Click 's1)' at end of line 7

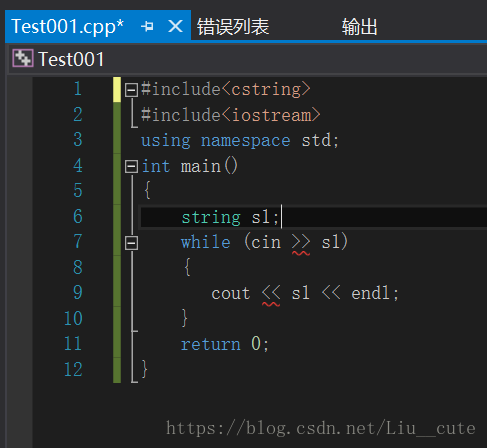point(335,242)
